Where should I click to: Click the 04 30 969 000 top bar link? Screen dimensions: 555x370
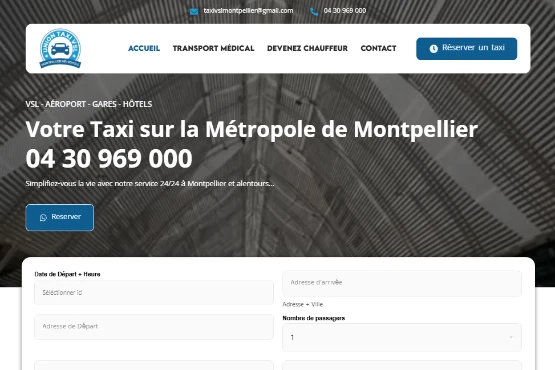point(345,11)
